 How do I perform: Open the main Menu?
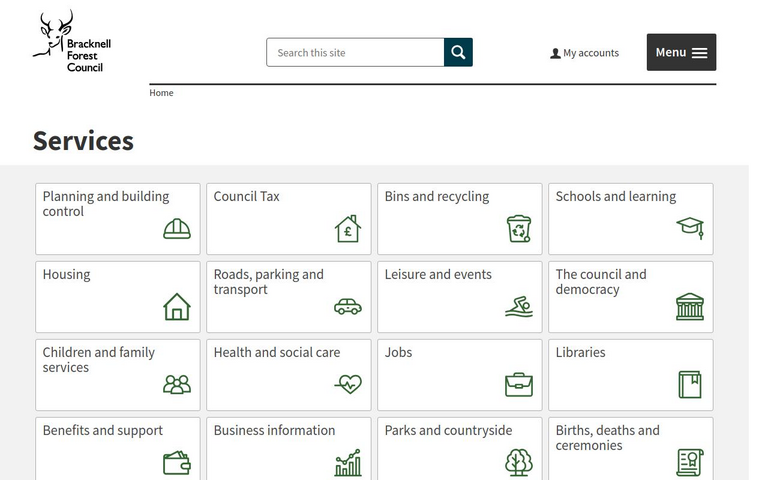coord(681,52)
